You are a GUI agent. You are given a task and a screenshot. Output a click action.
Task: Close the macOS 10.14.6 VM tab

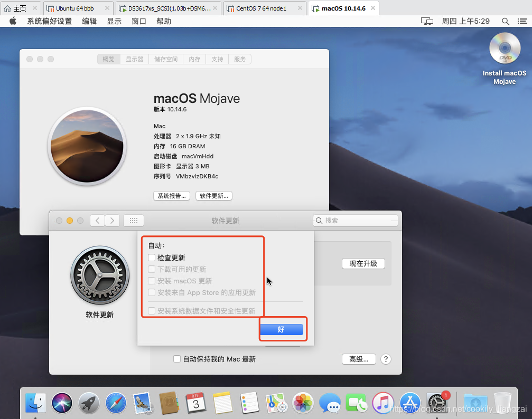pos(373,8)
